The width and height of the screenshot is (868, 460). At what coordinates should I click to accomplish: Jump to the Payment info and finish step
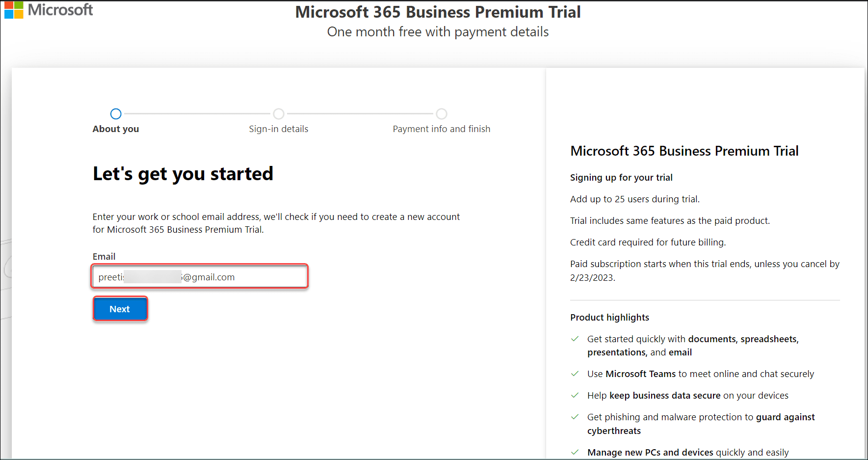tap(441, 129)
